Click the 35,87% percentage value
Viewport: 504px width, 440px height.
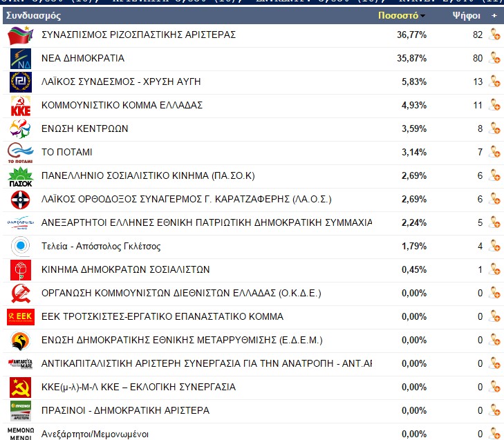point(412,58)
